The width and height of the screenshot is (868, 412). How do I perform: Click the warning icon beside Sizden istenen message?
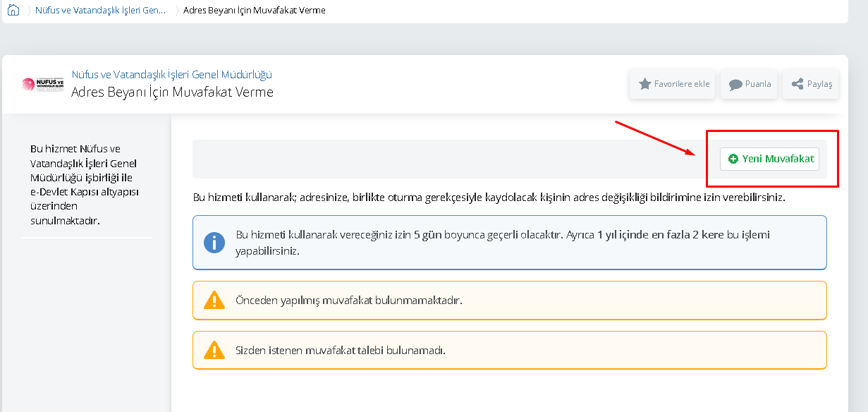(214, 350)
